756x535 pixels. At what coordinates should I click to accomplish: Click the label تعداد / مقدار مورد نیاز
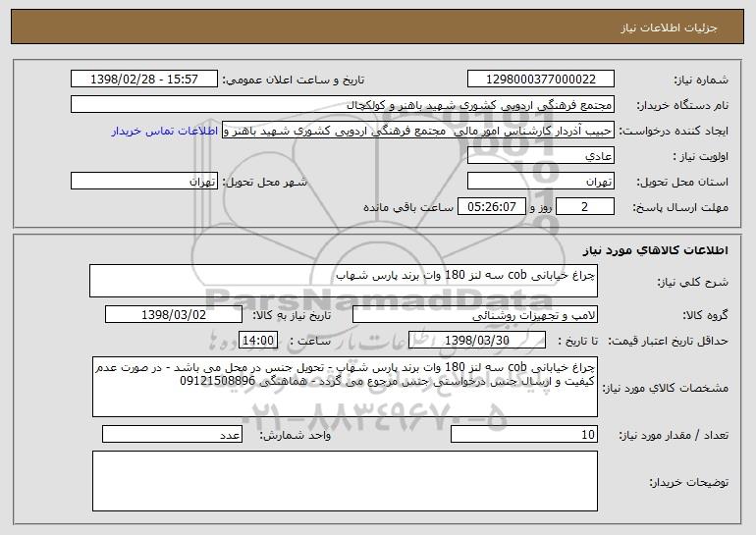coord(674,436)
